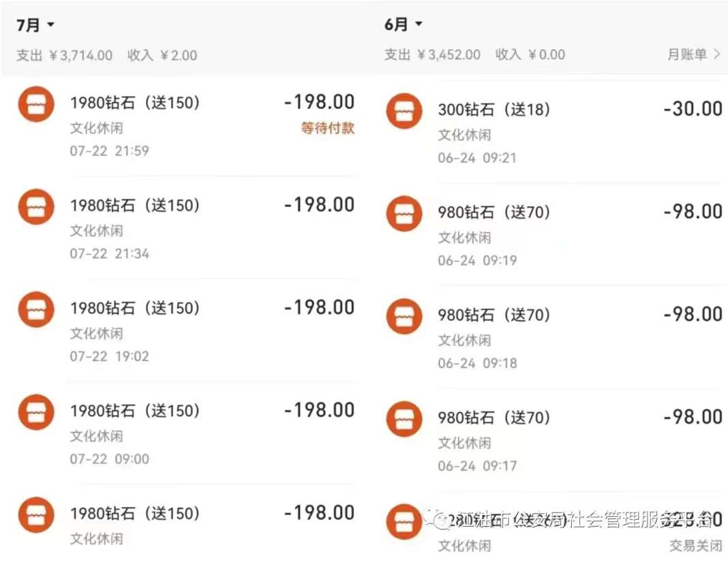Click merchant icon of 06-24 09:19 transaction
Viewport: 728px width, 573px height.
click(404, 214)
